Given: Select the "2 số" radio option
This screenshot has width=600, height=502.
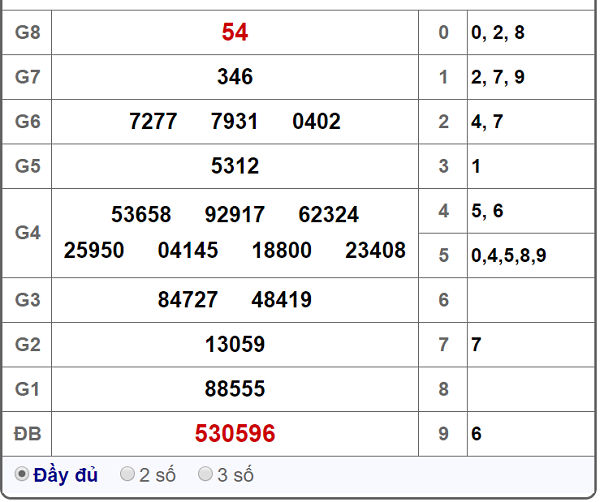Looking at the screenshot, I should pyautogui.click(x=127, y=474).
